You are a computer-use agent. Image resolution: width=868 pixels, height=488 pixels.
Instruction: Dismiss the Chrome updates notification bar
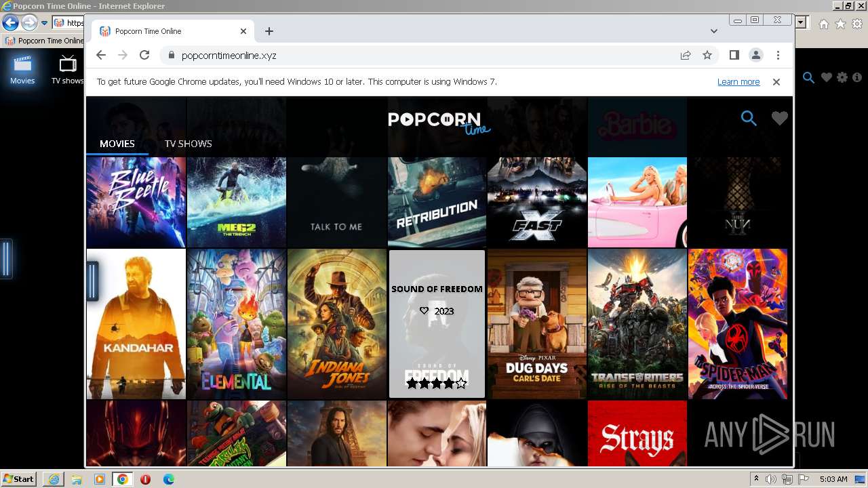click(x=776, y=82)
